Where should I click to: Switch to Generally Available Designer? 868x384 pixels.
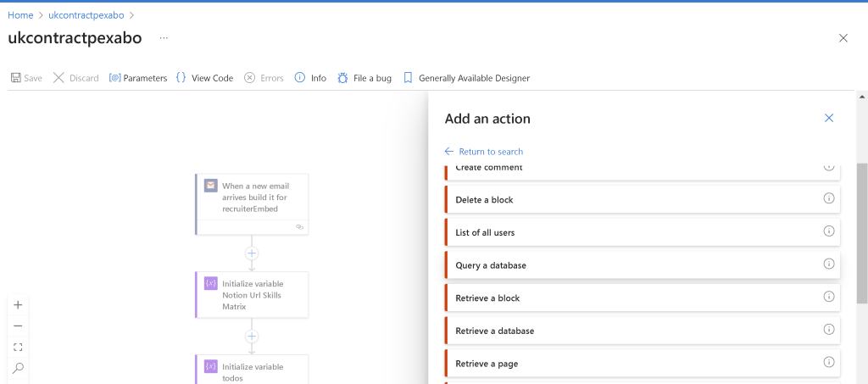(466, 78)
